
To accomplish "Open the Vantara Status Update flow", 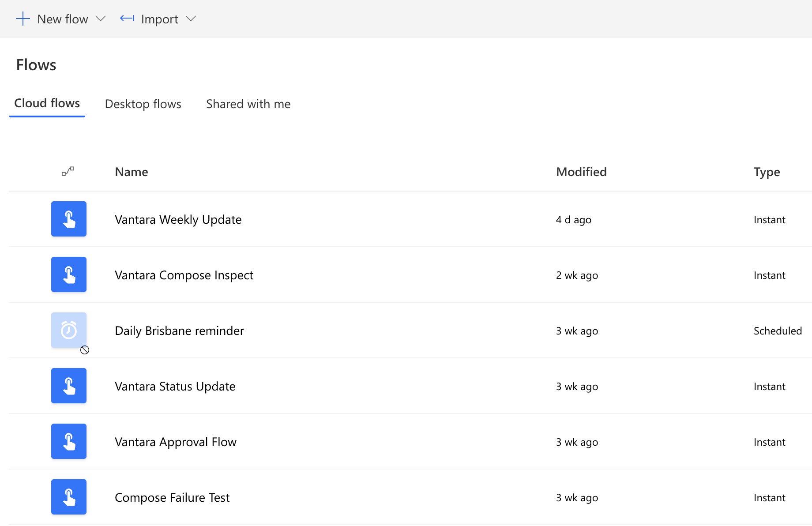I will coord(175,387).
